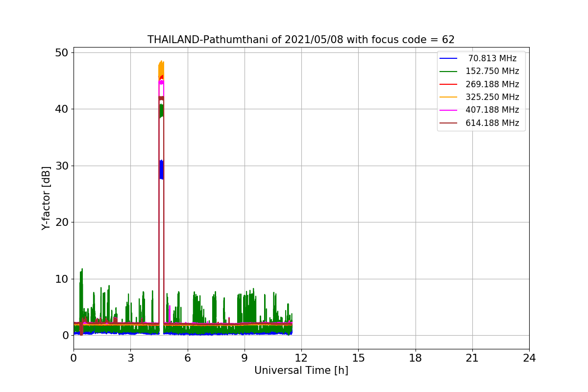The width and height of the screenshot is (588, 392).
Task: Select the 152.750 MHz legend label
Action: coord(492,71)
